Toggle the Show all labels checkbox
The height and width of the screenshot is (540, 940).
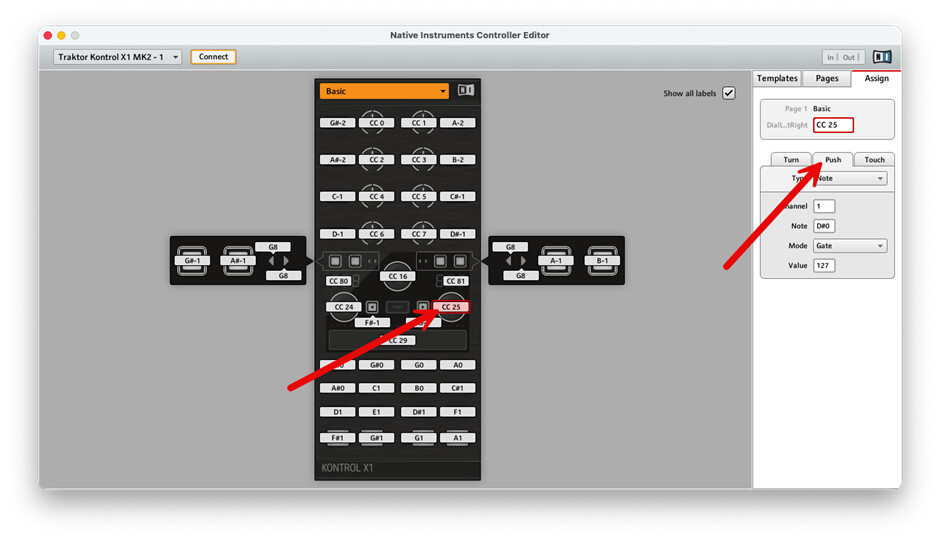tap(728, 93)
